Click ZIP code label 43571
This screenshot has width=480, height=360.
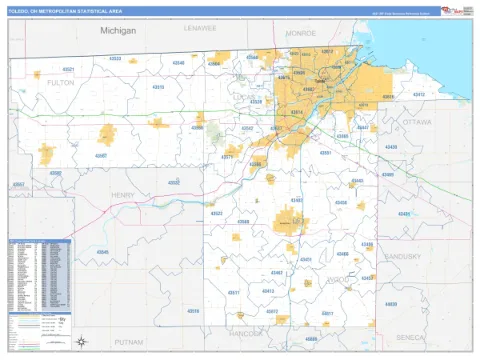(x=227, y=157)
